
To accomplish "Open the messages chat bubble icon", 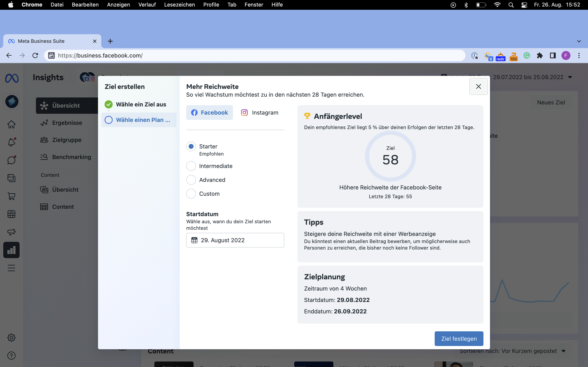I will (11, 160).
